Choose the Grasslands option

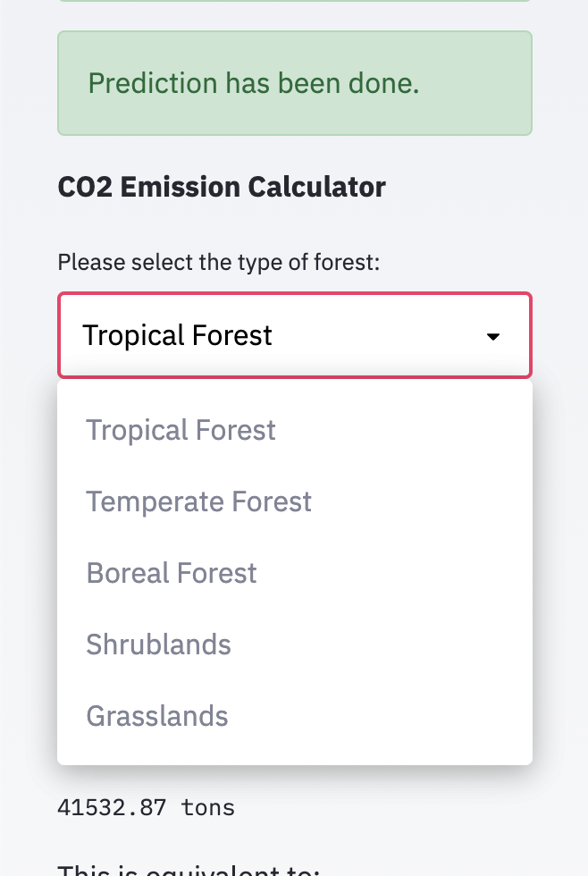pyautogui.click(x=157, y=716)
